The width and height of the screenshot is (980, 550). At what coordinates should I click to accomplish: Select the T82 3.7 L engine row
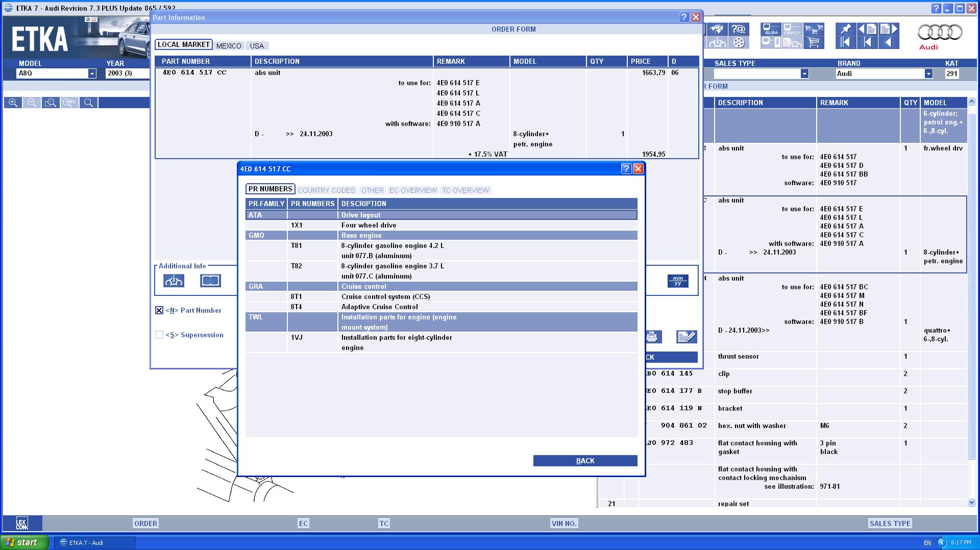coord(442,271)
